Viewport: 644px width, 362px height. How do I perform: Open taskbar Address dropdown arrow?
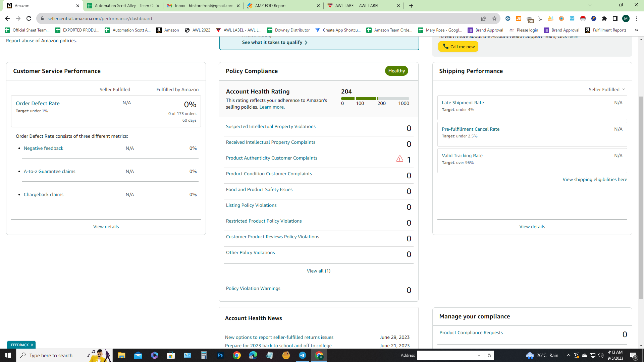pos(479,355)
